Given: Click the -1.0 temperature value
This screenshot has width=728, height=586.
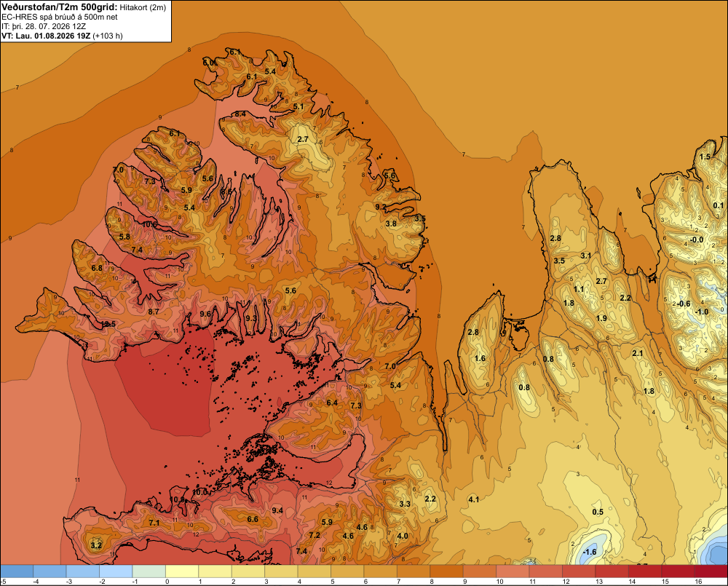Looking at the screenshot, I should 702,312.
